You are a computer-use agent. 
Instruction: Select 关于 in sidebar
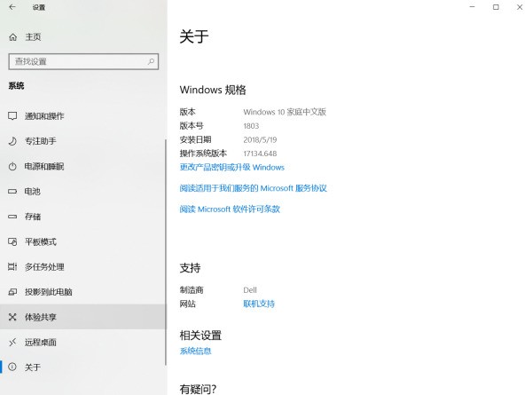(x=82, y=367)
